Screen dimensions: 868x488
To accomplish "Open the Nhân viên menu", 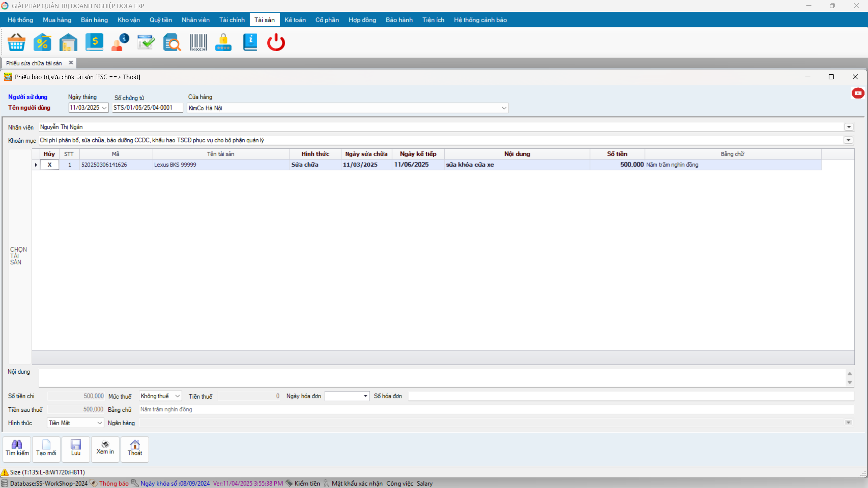I will tap(196, 20).
